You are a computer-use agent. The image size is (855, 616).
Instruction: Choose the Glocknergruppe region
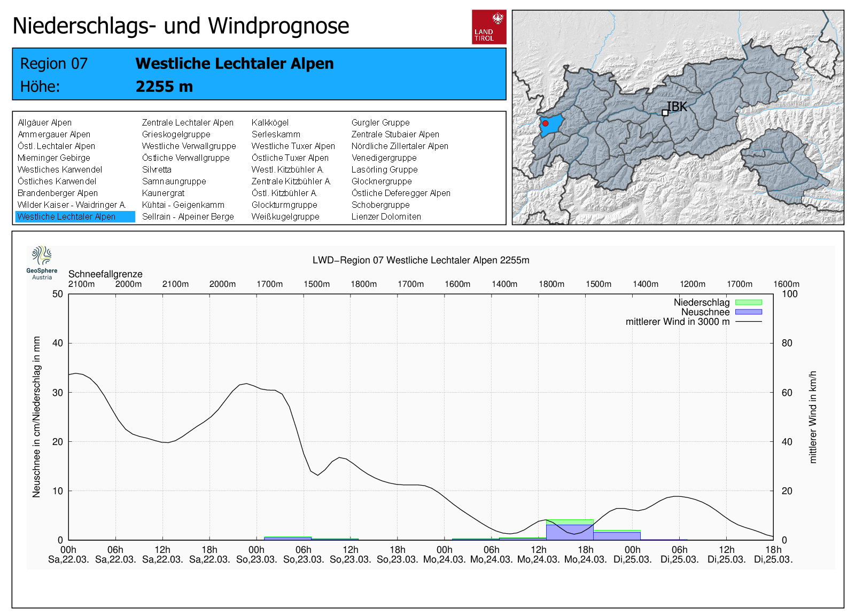382,182
